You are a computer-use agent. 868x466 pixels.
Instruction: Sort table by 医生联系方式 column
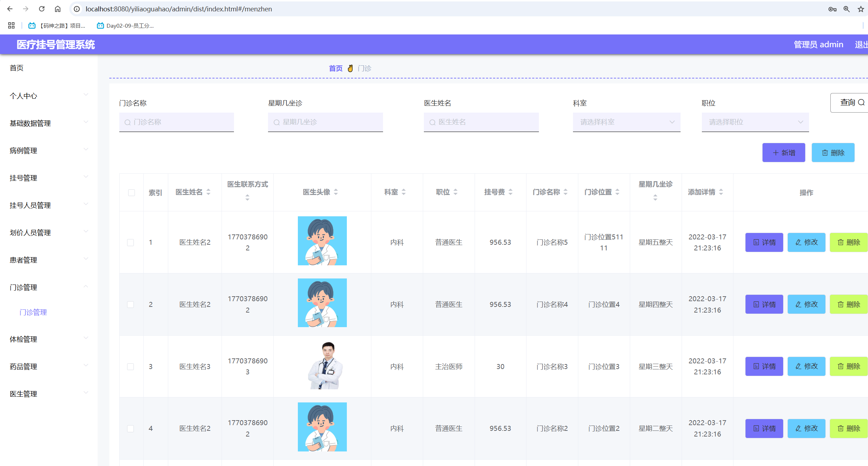coord(247,197)
